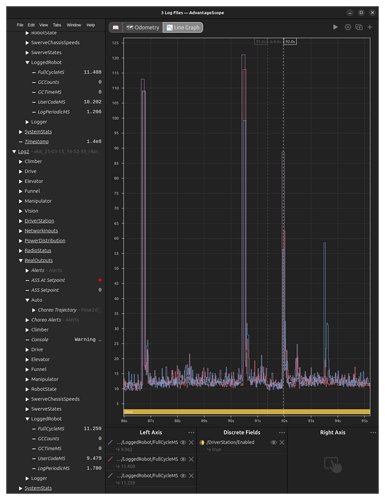Select FullCycleMS row showing 11.408

tap(51, 72)
